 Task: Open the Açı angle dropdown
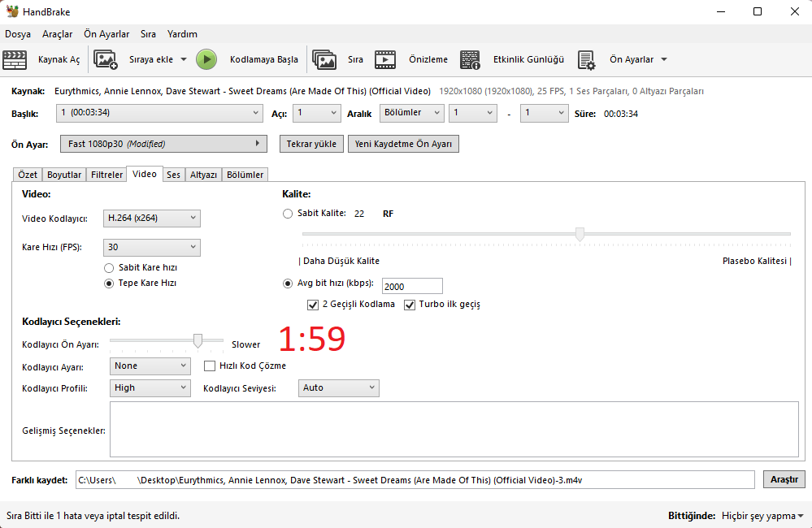(317, 113)
